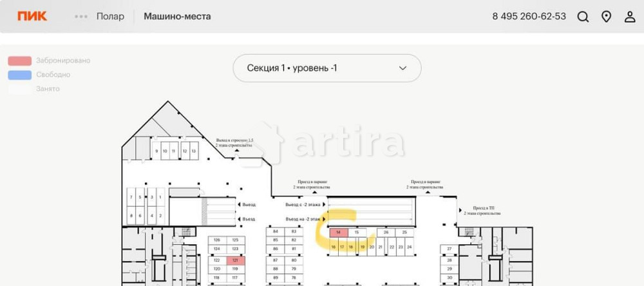Select parking spot 26
644x286 pixels.
[386, 233]
